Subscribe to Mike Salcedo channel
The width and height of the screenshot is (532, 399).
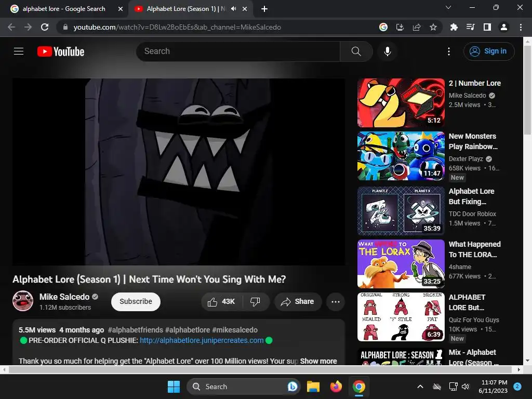click(136, 302)
